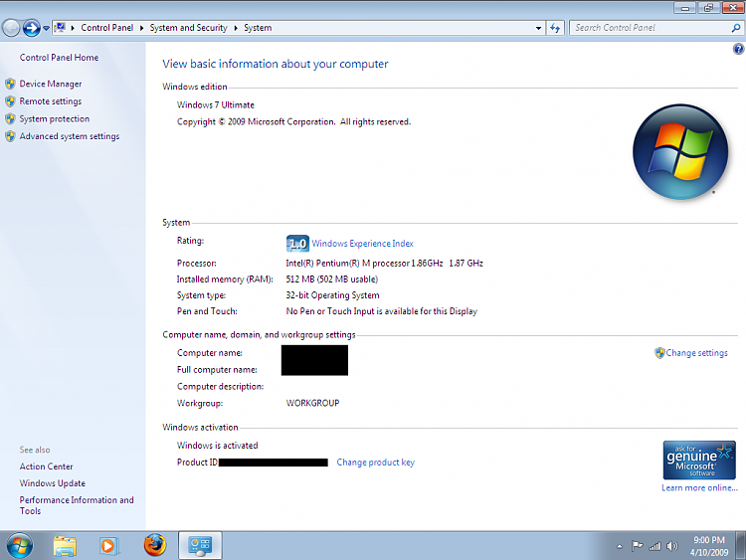Go to Control Panel Home
Screen dimensions: 746x560
point(59,58)
